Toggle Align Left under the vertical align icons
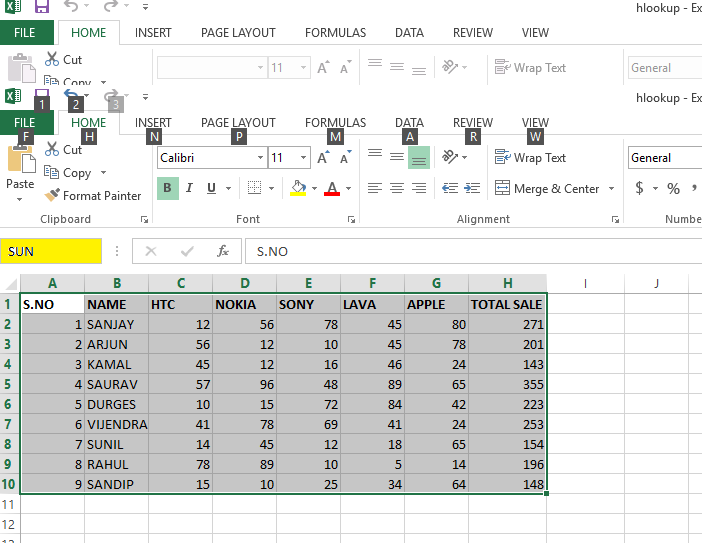This screenshot has height=543, width=702. pos(375,188)
